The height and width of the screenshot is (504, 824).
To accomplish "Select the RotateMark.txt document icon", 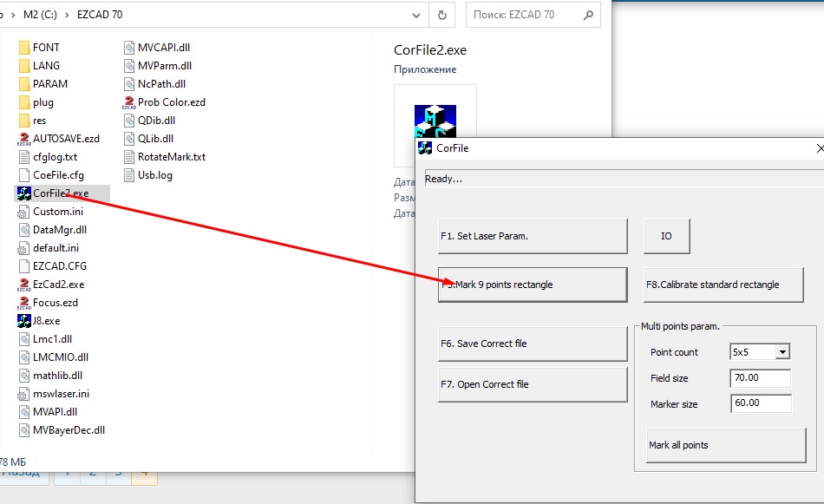I will tap(129, 157).
